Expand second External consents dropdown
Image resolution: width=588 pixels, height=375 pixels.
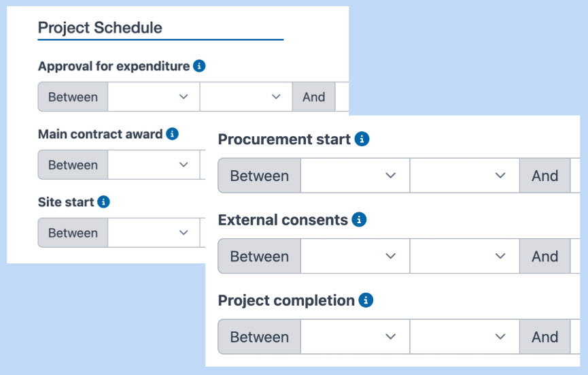pyautogui.click(x=465, y=257)
